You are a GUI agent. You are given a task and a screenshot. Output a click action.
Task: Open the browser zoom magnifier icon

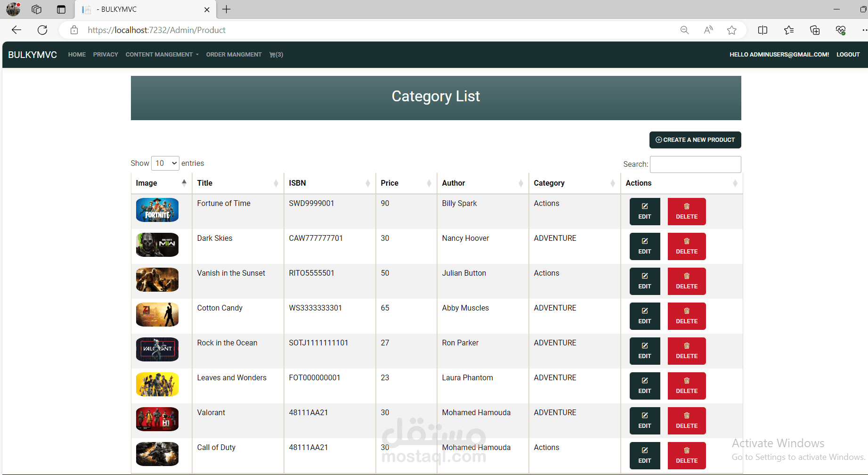point(684,30)
